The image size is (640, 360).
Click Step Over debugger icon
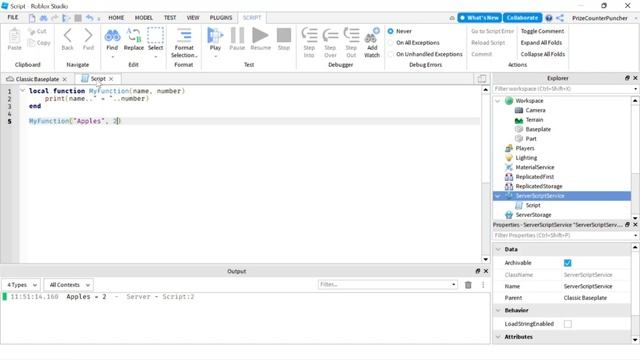[330, 36]
